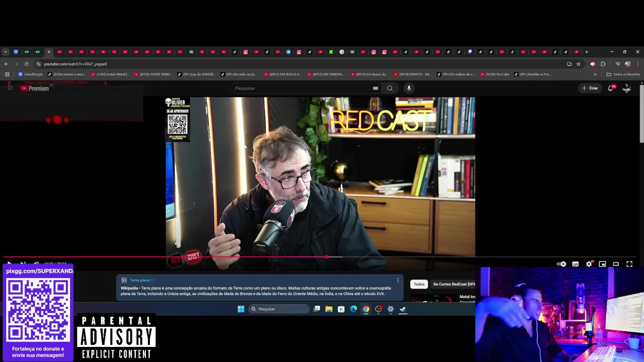This screenshot has height=362, width=644.
Task: Toggle autoplay switch in player
Action: (x=561, y=264)
